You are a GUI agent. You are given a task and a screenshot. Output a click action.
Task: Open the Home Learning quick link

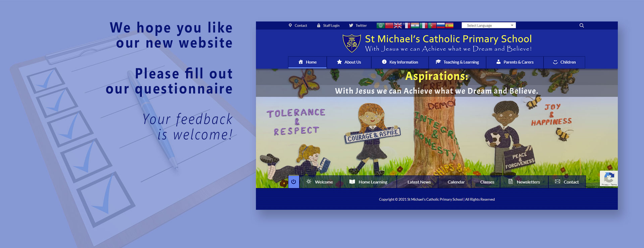click(x=368, y=182)
